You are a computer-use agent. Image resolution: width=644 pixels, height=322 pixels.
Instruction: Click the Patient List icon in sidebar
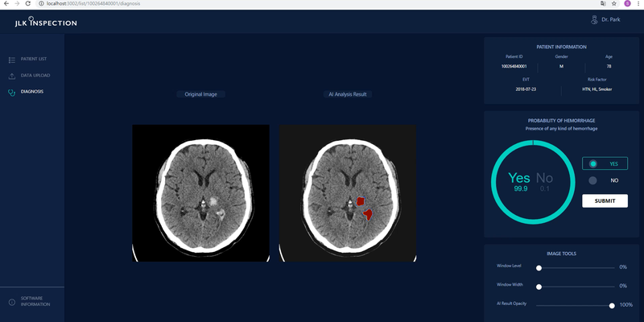(12, 60)
